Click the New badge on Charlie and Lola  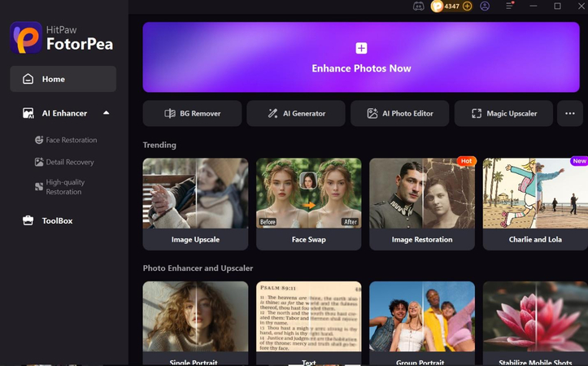tap(579, 161)
